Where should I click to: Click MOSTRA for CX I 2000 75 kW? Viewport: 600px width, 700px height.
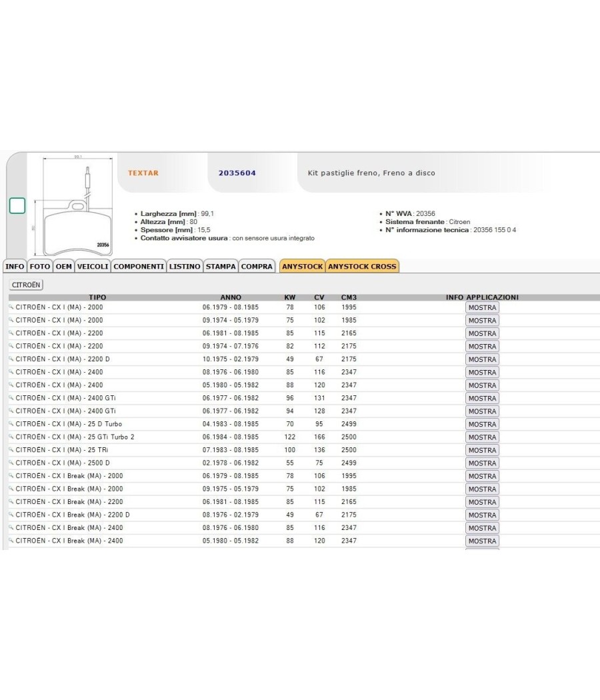pyautogui.click(x=482, y=321)
